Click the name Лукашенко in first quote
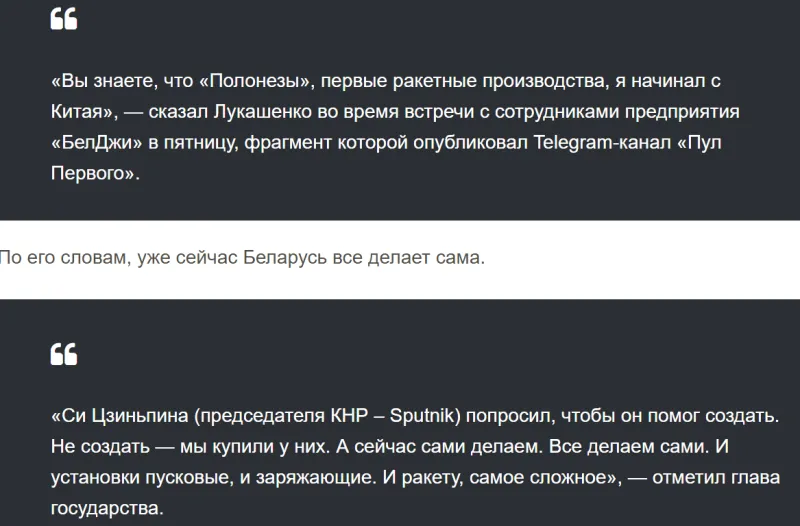 (x=262, y=112)
